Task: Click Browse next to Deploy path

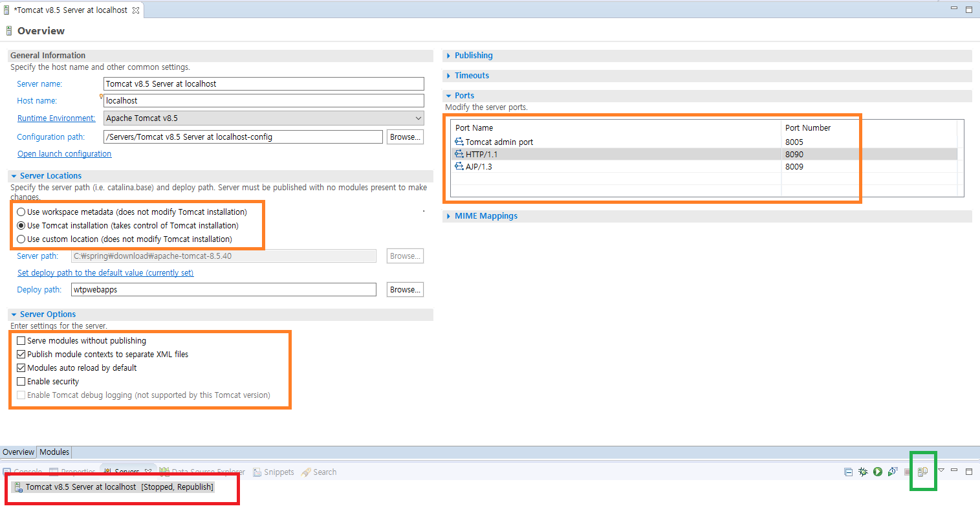Action: point(405,290)
